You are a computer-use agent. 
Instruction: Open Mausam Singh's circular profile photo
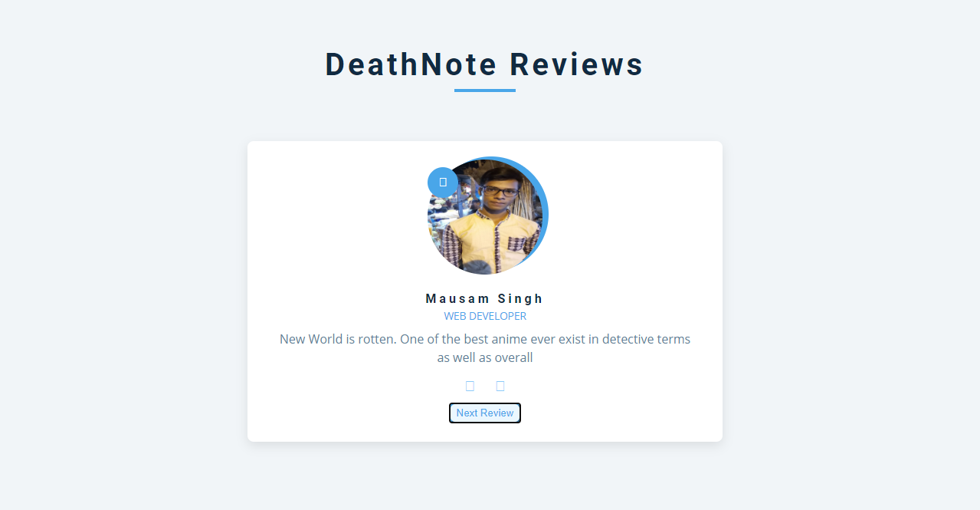(485, 217)
